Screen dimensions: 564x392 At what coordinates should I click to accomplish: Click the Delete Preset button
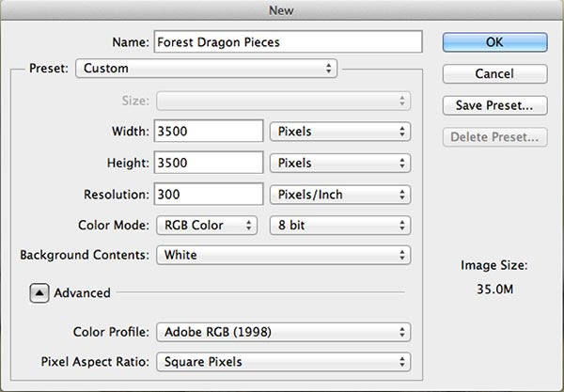pos(493,137)
